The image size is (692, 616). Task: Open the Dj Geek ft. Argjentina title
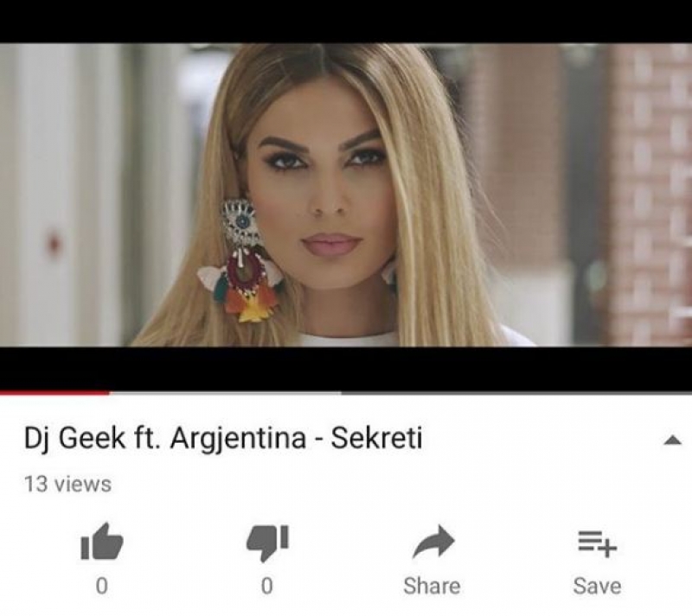point(223,438)
